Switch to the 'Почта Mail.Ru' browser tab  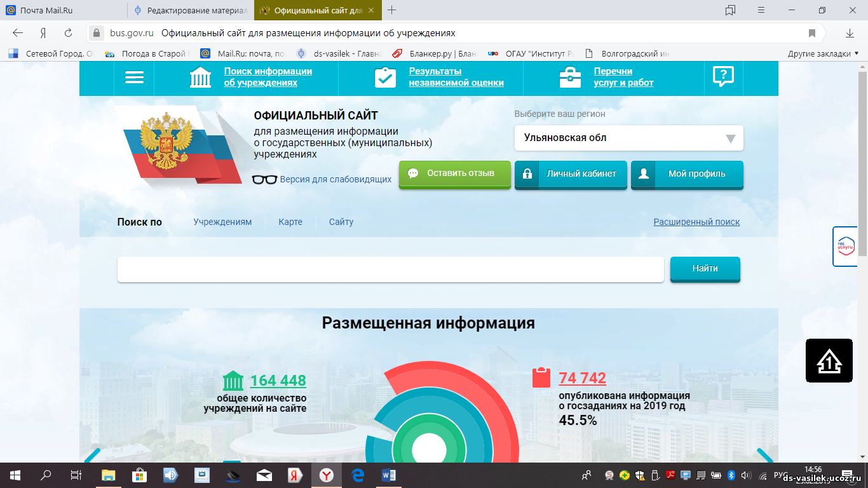[64, 10]
